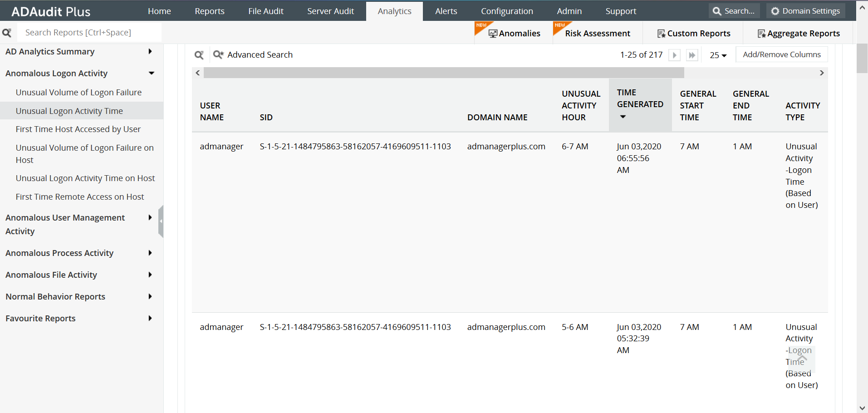Expand the Anomalous Process Activity section
Viewport: 868px width, 413px height.
150,253
